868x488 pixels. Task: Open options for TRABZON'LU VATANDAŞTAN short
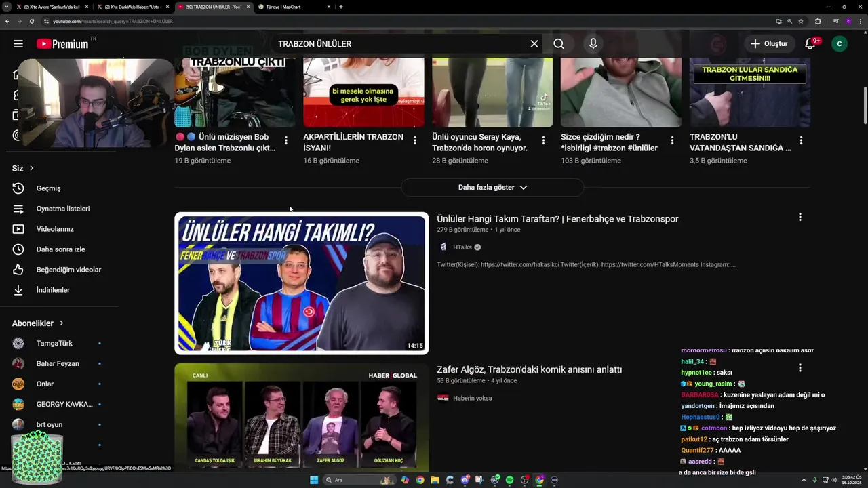801,140
